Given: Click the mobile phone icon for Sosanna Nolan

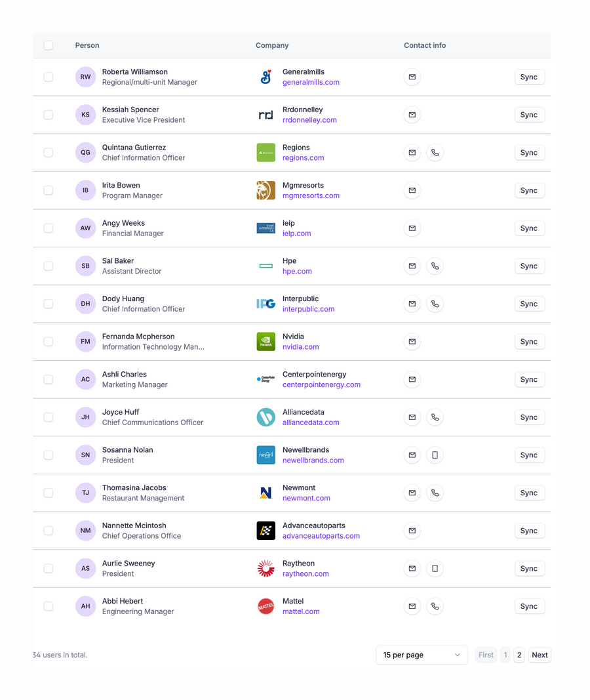Looking at the screenshot, I should tap(435, 455).
